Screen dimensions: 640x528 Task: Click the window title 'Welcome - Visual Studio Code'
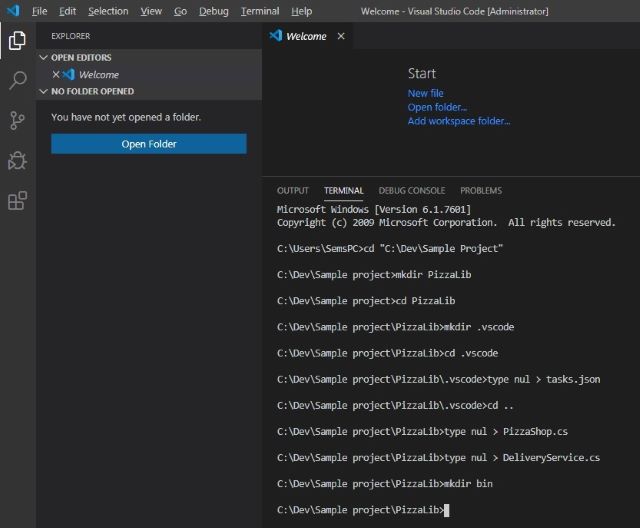(x=454, y=11)
